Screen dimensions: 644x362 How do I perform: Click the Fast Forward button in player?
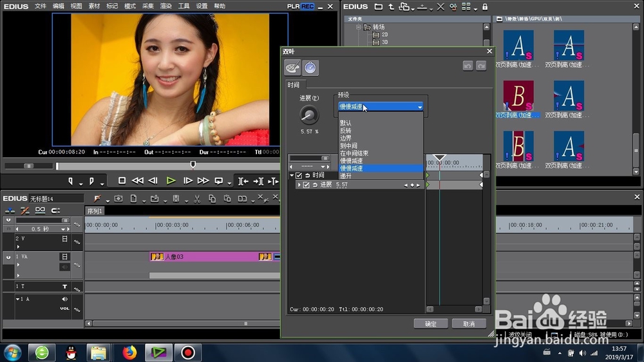point(204,181)
